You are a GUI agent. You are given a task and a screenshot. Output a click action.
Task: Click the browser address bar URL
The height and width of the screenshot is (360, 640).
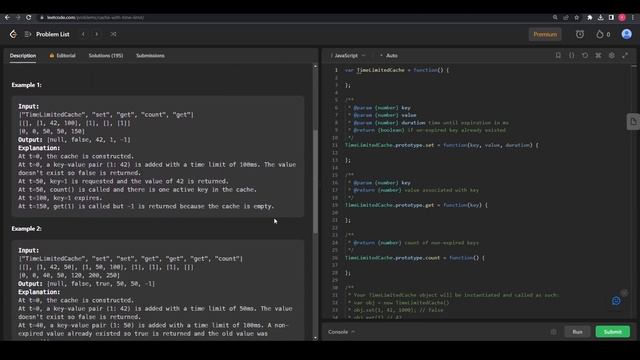(x=95, y=18)
